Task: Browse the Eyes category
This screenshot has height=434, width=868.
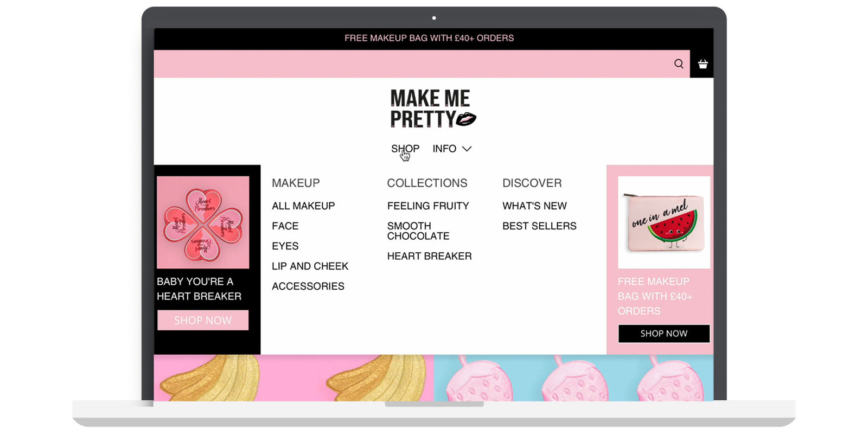Action: coord(285,246)
